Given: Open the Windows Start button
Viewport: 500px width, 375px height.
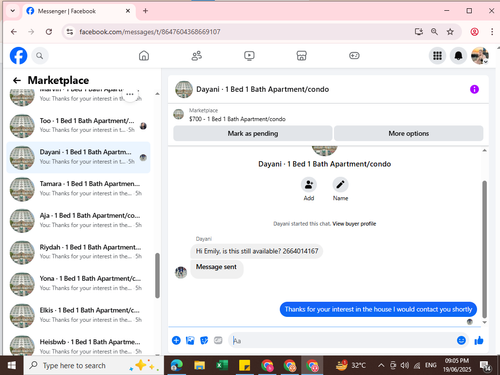Looking at the screenshot, I should click(x=12, y=366).
